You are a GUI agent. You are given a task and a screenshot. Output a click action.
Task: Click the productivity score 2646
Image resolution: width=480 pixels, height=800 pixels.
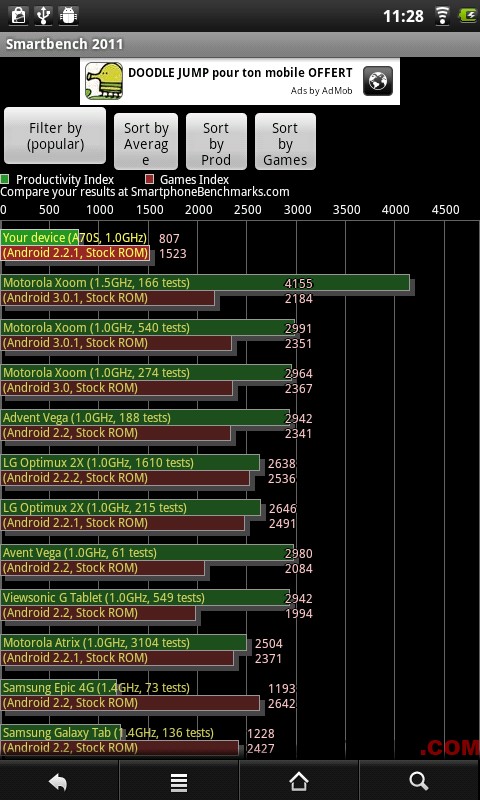(x=282, y=509)
